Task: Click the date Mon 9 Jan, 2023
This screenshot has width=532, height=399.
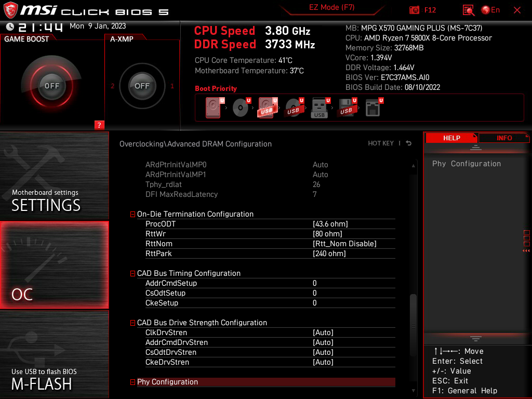Action: (x=98, y=26)
